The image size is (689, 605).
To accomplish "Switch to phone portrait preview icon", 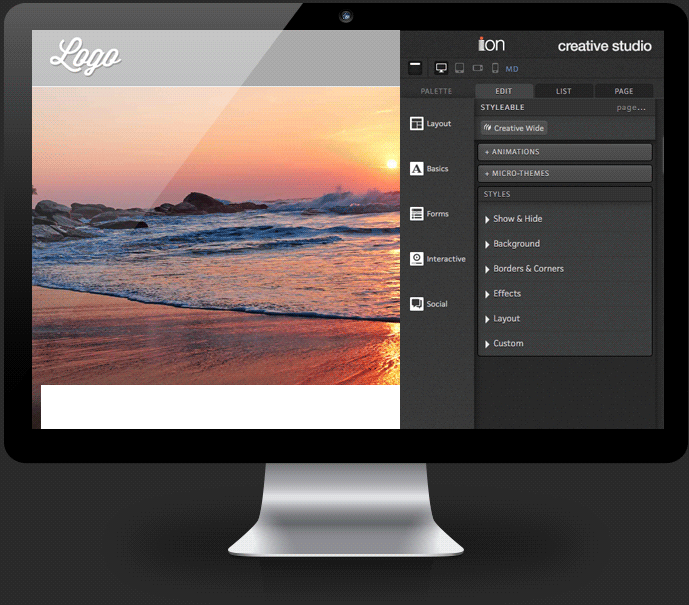I will point(495,68).
